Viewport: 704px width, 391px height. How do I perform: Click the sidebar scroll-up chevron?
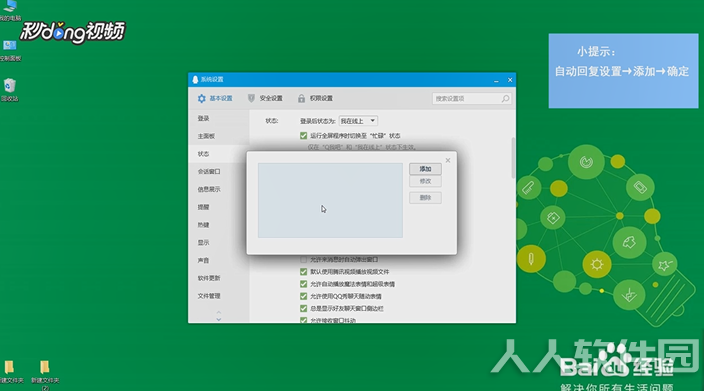click(x=219, y=312)
